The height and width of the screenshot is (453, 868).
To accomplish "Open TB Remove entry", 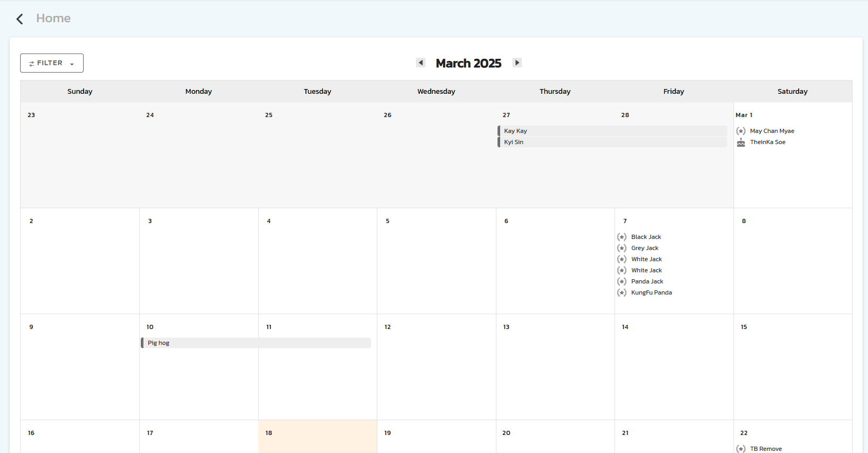I will click(766, 449).
